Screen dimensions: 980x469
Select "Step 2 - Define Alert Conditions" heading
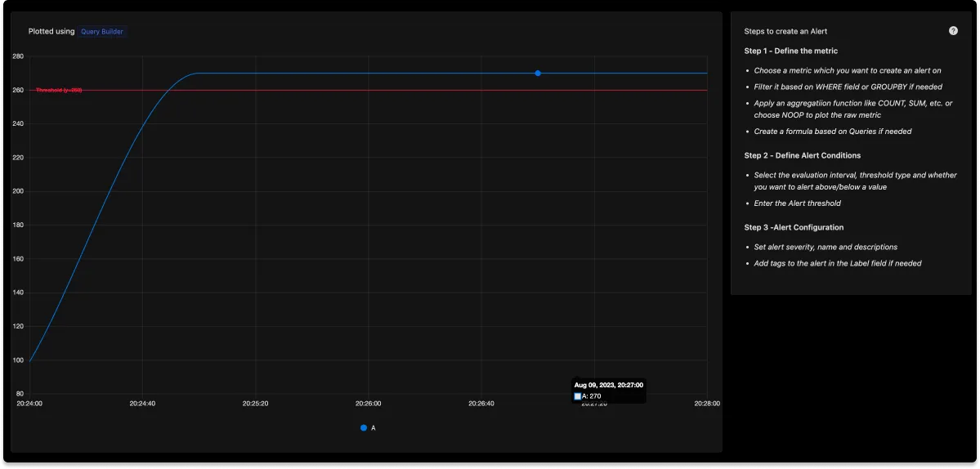coord(803,155)
